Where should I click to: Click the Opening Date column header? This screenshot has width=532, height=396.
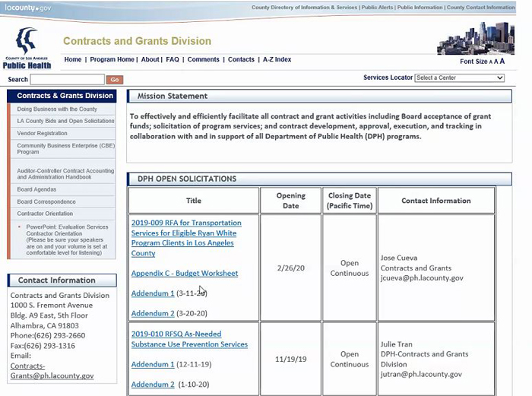click(x=291, y=201)
